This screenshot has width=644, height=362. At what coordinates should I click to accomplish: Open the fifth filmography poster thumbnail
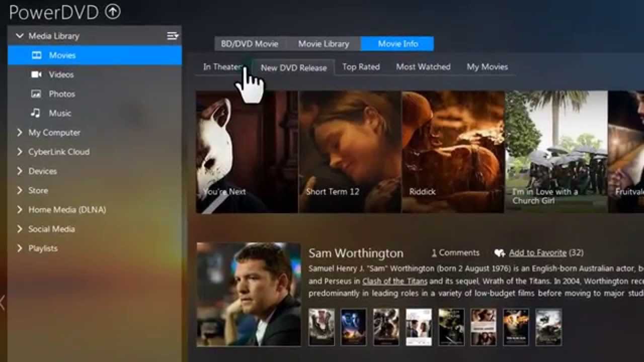tap(451, 327)
